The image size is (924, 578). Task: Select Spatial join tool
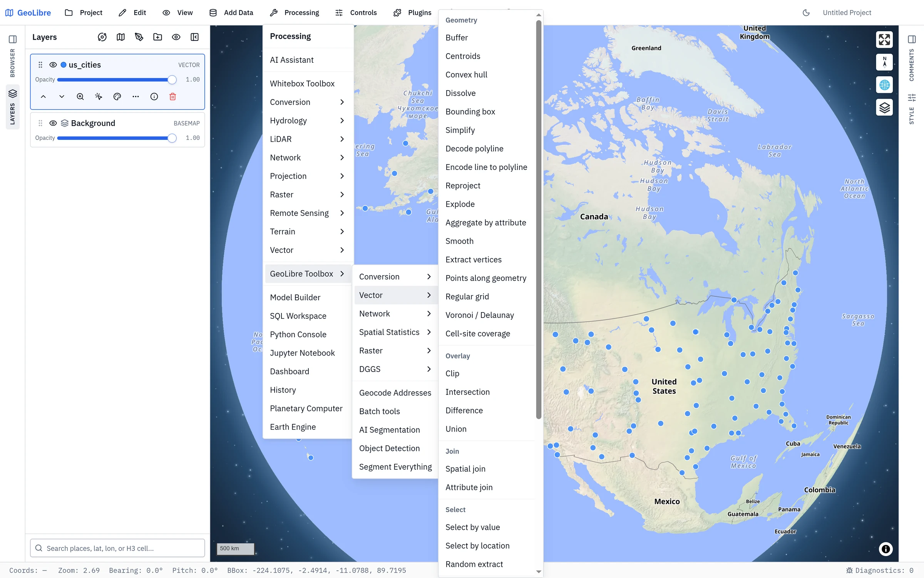(x=487, y=469)
